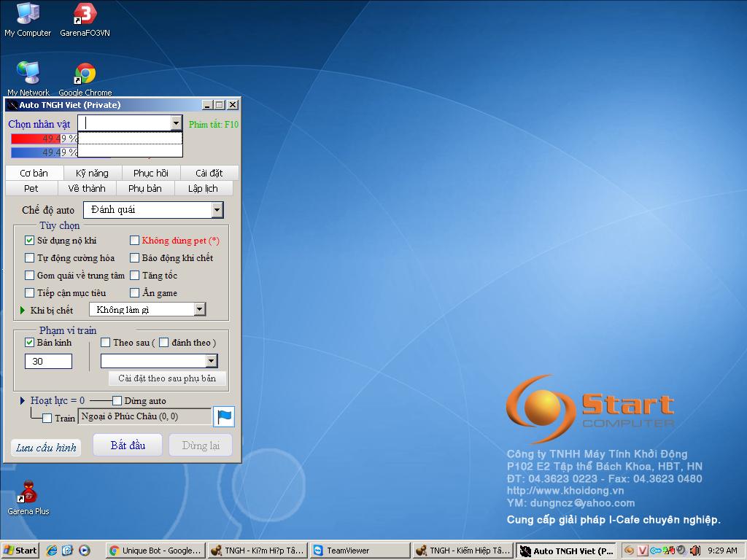Enable the Tăng tốc checkbox

135,276
